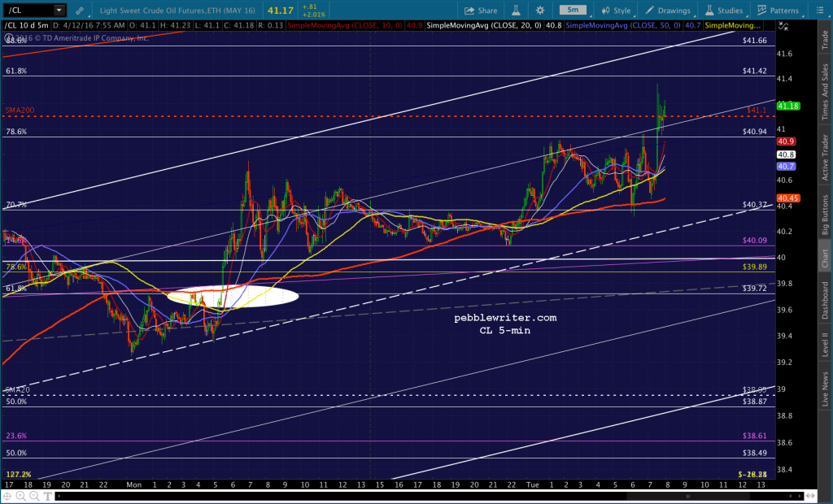This screenshot has height=504, width=833.
Task: Open the Big Buttons side tab
Action: tap(825, 214)
